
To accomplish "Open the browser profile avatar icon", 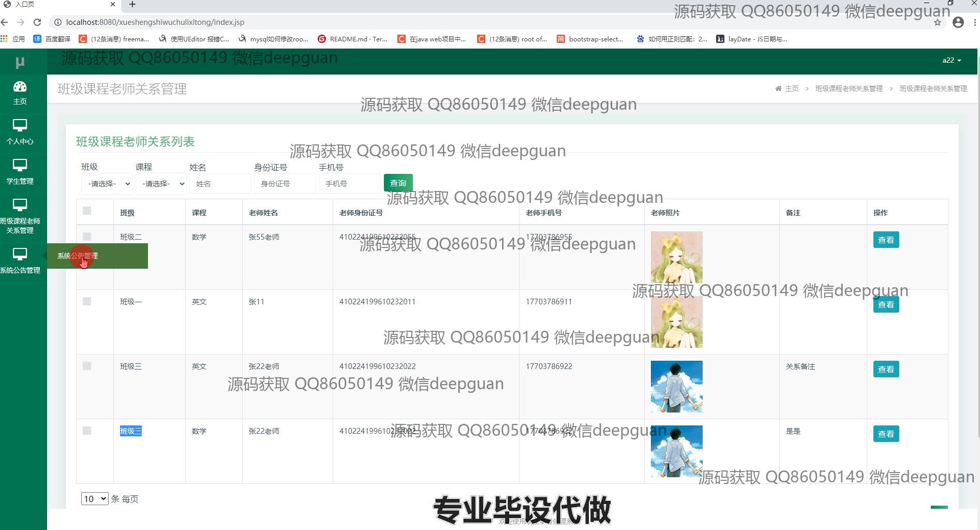I will click(x=958, y=22).
